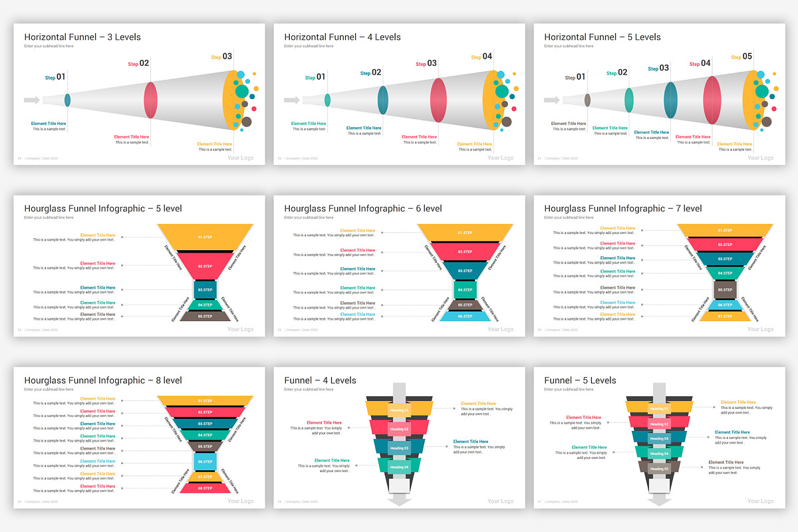Select the Hourglass Funnel Infographic – 5 level slide
The width and height of the screenshot is (798, 532).
[139, 266]
